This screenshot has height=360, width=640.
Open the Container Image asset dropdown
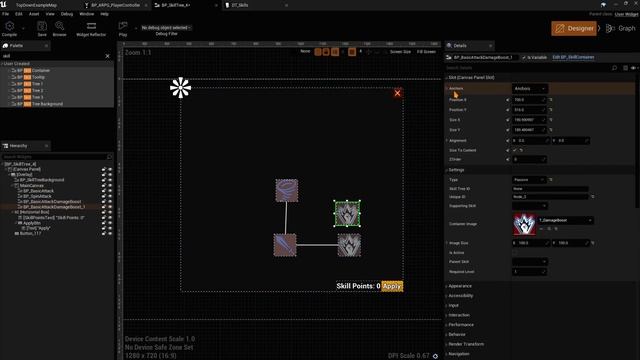(566, 220)
